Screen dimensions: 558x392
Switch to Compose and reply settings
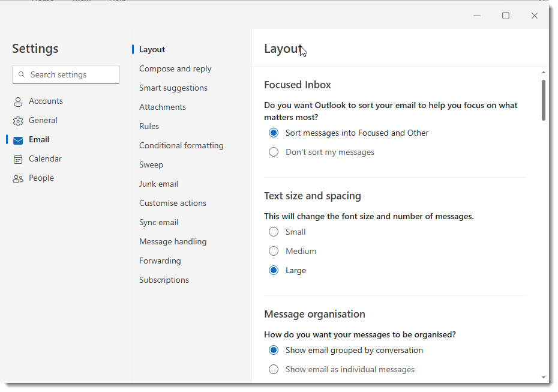coord(175,68)
